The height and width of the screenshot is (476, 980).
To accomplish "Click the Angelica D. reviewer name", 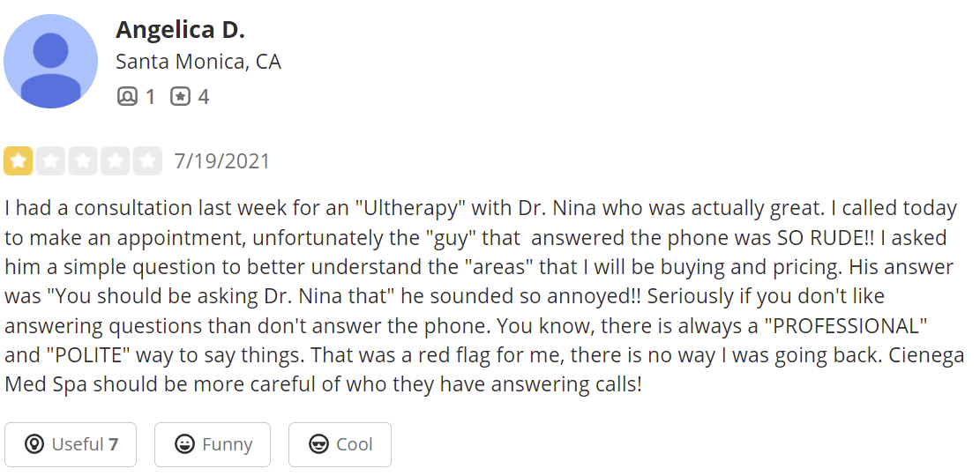I will tap(180, 29).
